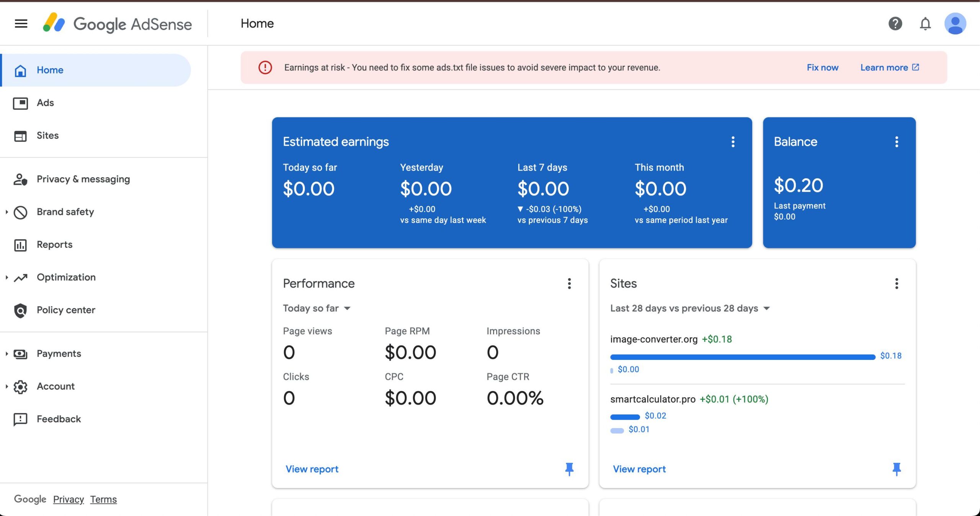Click the red alert warning icon in banner
The image size is (980, 516).
[265, 68]
